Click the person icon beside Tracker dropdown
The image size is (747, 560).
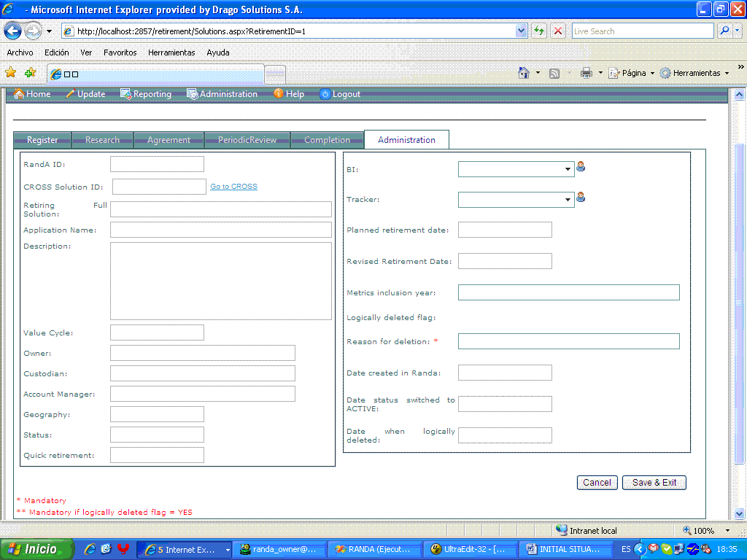(581, 197)
